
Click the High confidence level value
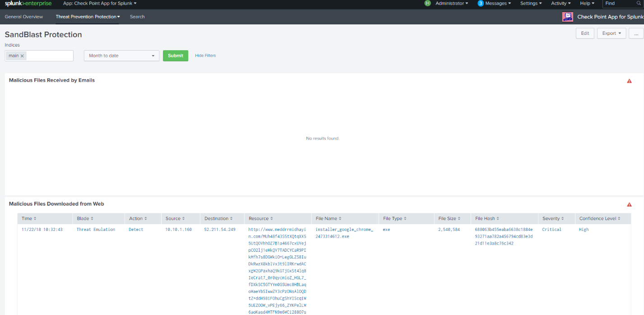(x=584, y=230)
